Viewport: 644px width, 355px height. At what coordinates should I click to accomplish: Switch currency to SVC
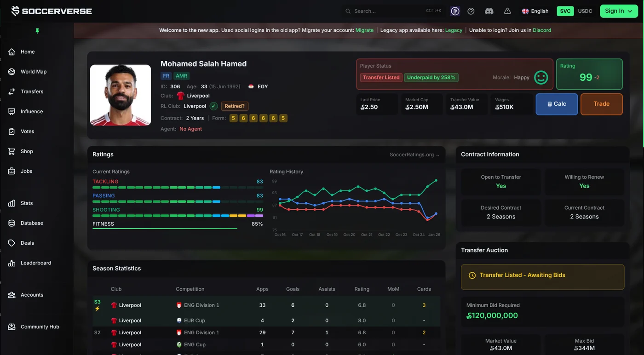pos(565,11)
